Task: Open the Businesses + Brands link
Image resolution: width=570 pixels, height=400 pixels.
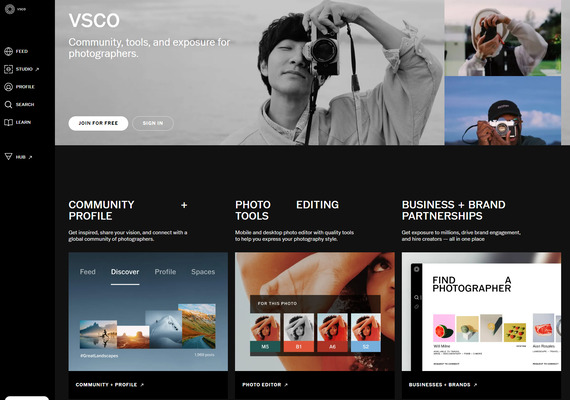Action: (443, 385)
